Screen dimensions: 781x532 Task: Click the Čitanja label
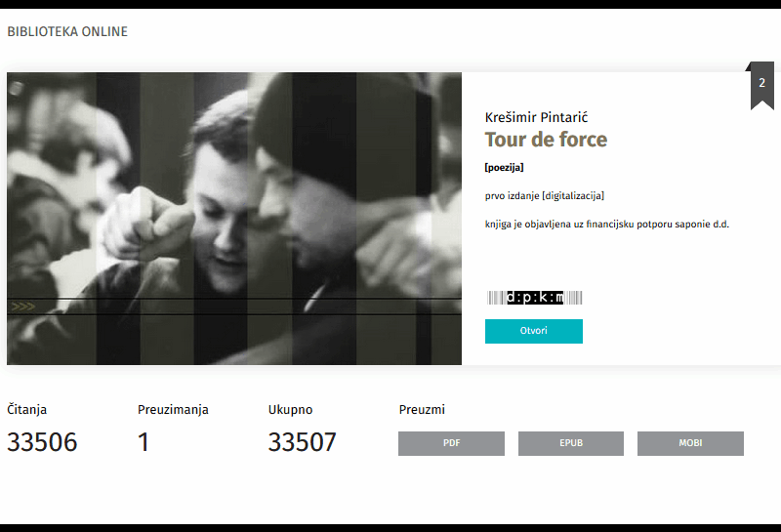click(x=27, y=410)
